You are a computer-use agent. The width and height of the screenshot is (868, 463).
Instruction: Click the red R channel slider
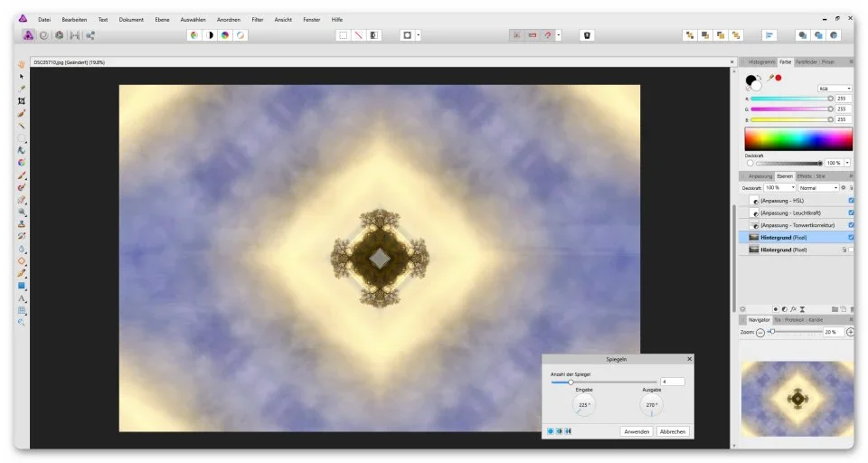point(792,99)
